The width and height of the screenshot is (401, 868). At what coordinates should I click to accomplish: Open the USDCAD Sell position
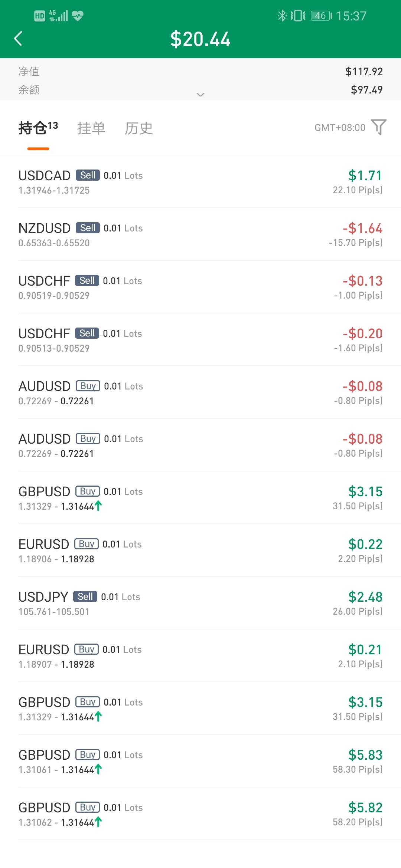(200, 182)
